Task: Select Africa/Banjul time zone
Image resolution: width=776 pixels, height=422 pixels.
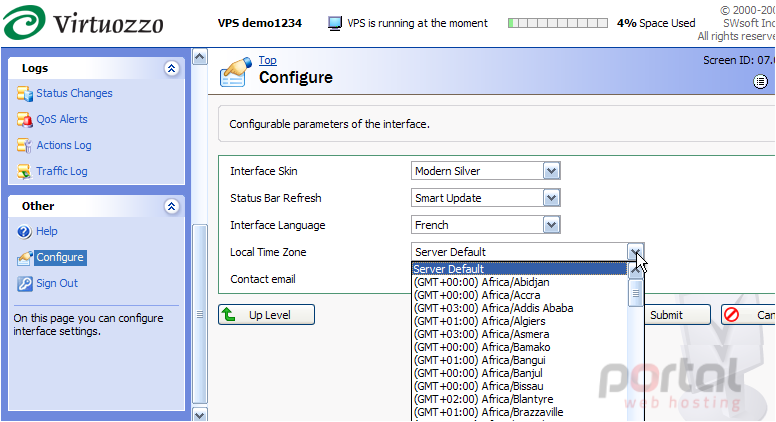Action: pos(520,373)
